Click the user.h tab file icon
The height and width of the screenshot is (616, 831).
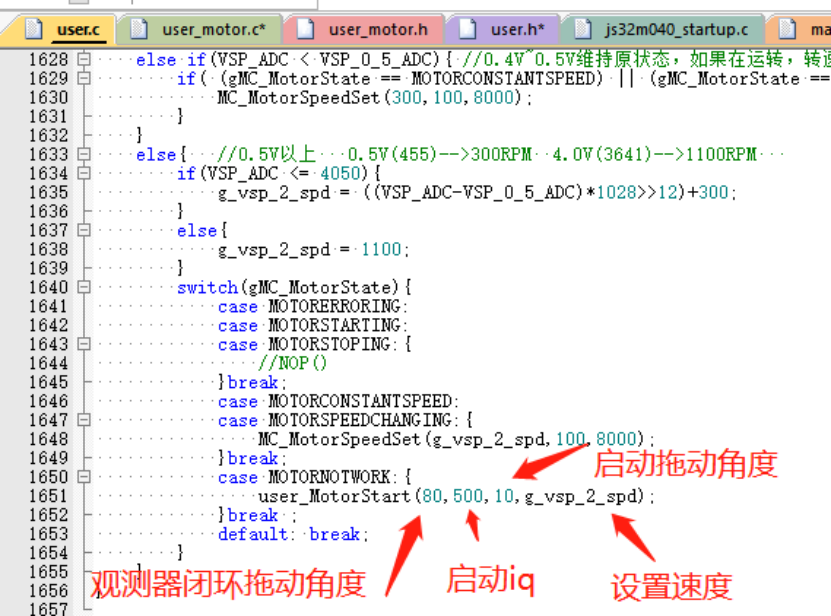467,30
